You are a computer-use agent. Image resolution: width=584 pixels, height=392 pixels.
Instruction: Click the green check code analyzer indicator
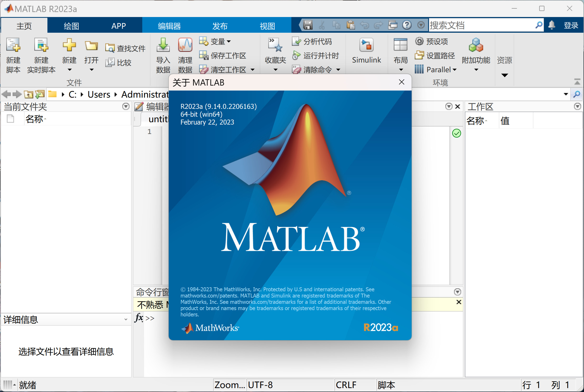pyautogui.click(x=456, y=133)
